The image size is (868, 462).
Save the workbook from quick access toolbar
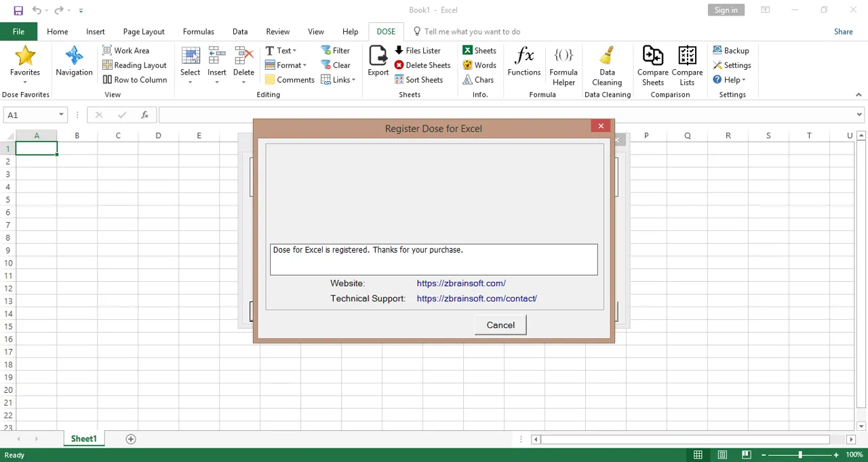(18, 10)
